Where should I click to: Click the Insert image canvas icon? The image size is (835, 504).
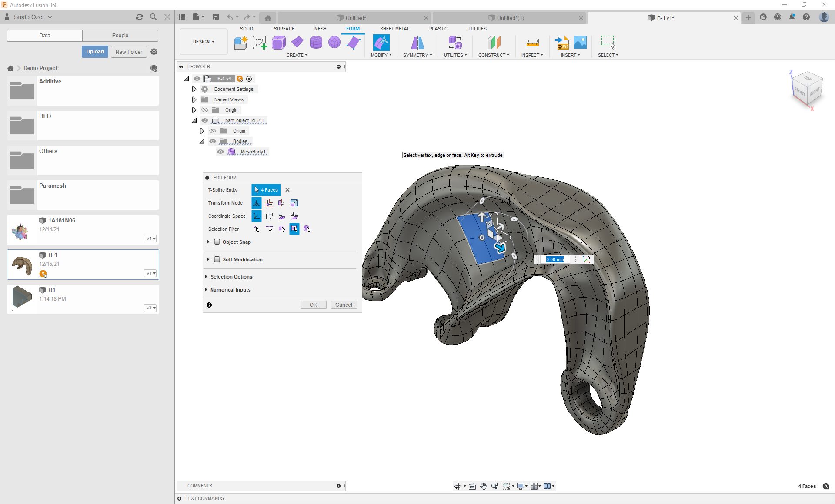click(x=580, y=43)
